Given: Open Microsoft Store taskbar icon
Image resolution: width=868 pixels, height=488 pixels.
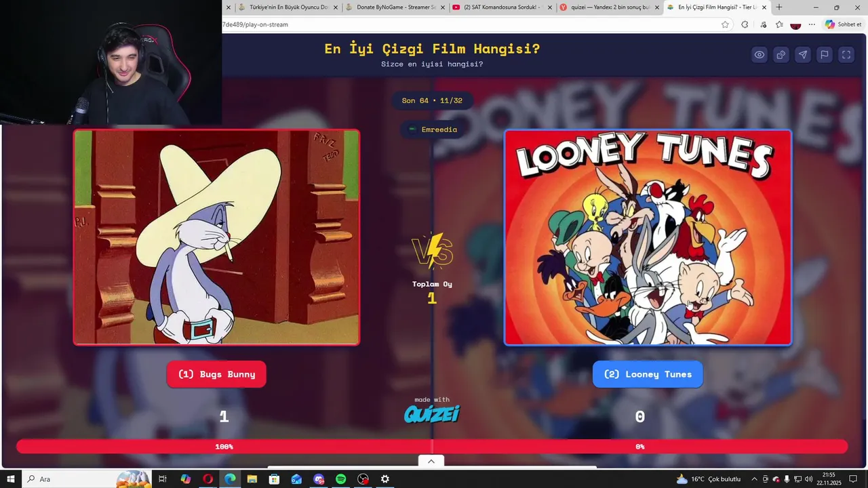Looking at the screenshot, I should point(274,479).
